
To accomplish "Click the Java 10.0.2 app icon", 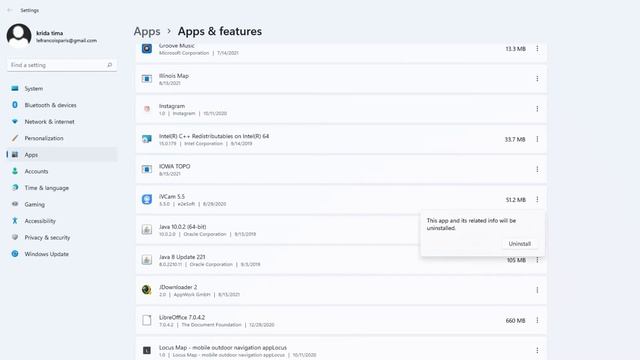I will [x=147, y=230].
